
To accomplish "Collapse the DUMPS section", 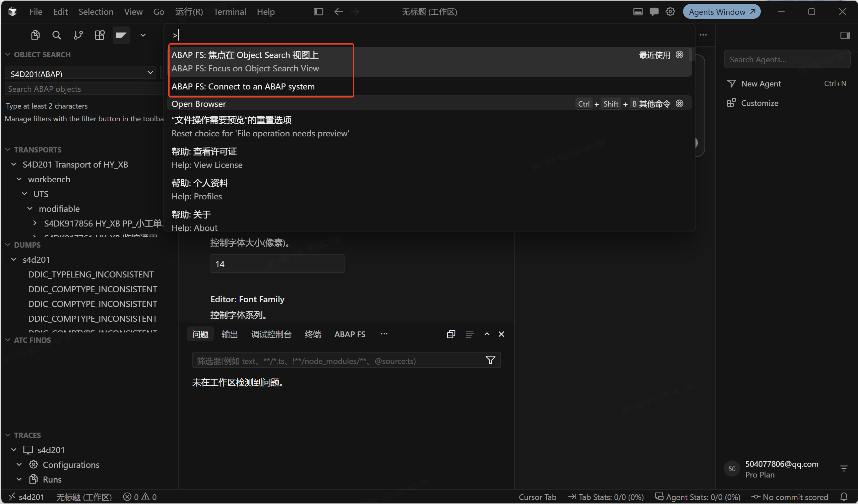I will (x=8, y=245).
